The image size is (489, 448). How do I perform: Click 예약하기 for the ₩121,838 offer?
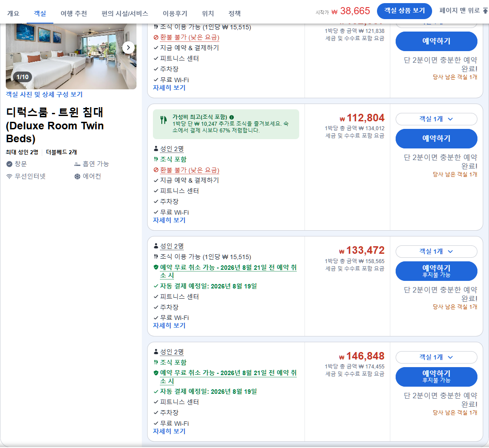tap(436, 41)
